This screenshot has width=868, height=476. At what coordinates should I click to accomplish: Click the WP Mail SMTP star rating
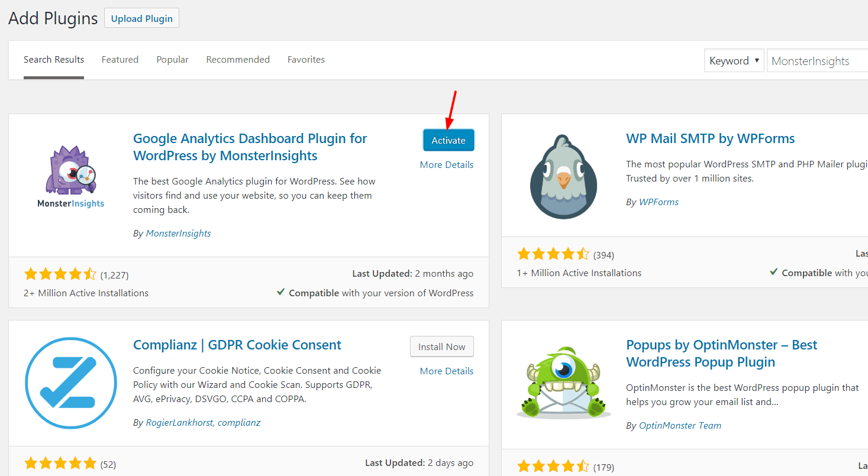point(553,254)
